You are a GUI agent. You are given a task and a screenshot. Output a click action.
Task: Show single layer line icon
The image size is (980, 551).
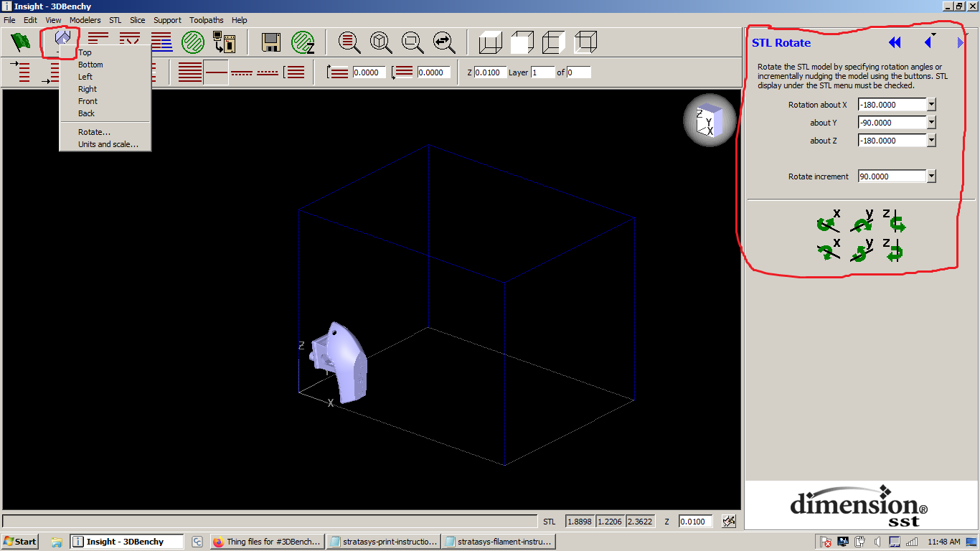click(x=216, y=72)
